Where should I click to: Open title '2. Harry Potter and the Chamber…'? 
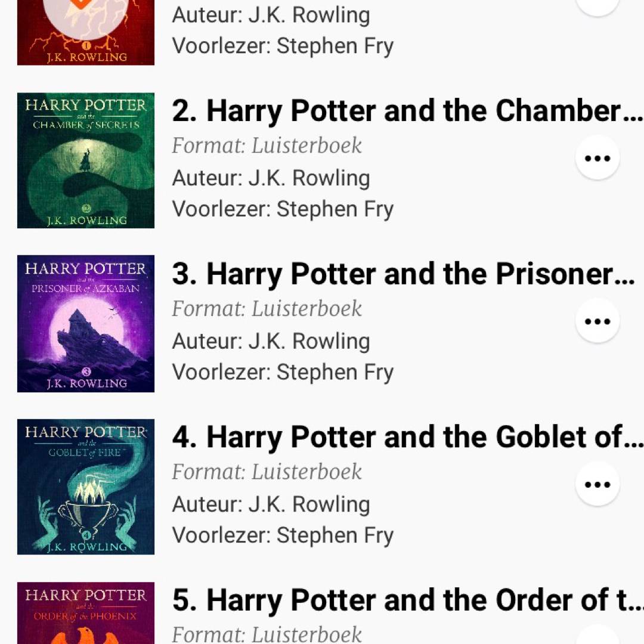407,112
